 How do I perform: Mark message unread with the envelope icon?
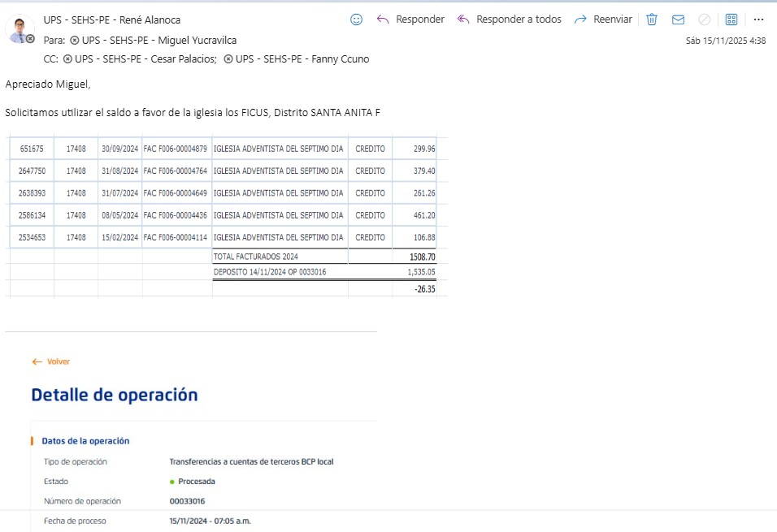pyautogui.click(x=678, y=19)
